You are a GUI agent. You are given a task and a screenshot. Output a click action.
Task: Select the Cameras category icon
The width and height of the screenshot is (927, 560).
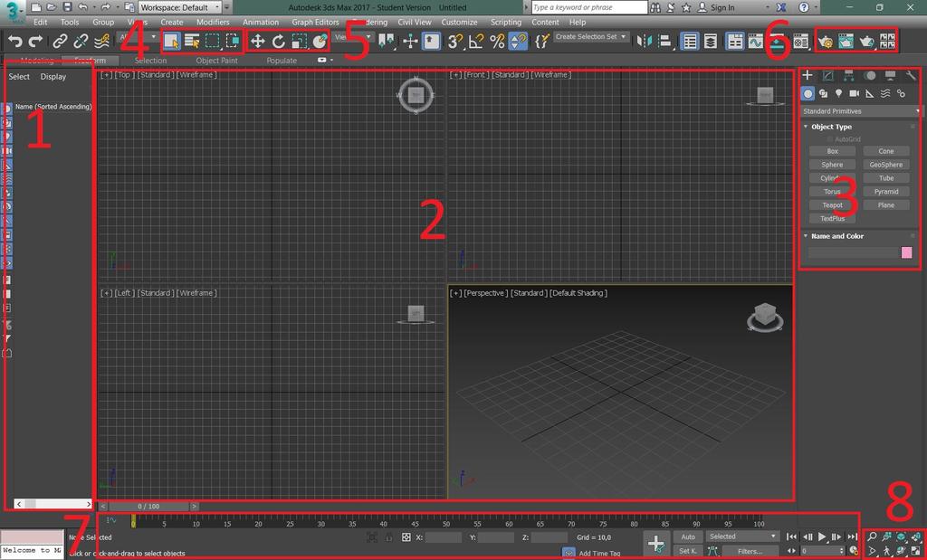pos(855,93)
